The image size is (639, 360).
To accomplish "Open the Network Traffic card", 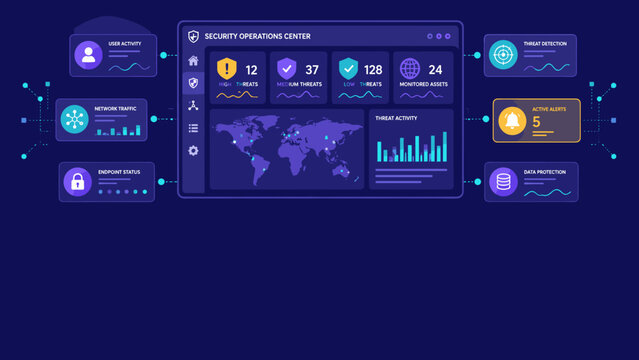I will (101, 119).
